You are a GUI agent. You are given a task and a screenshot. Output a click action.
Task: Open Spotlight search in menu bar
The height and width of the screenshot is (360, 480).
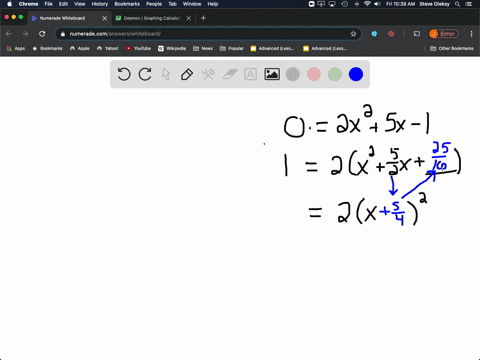click(x=458, y=4)
